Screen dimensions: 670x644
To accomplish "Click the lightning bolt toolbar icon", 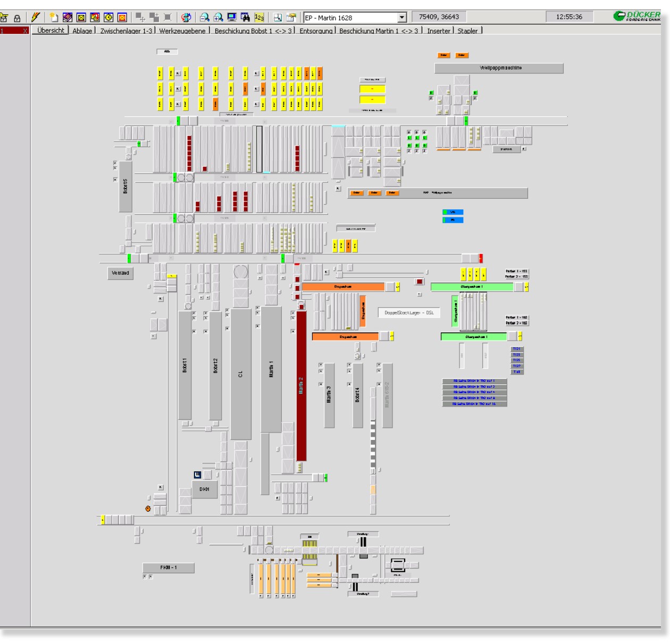I will [x=36, y=17].
